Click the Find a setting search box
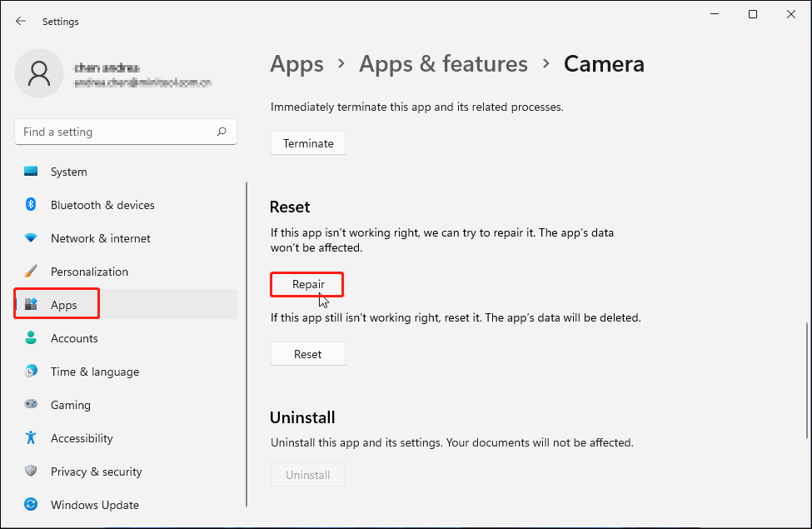Image resolution: width=812 pixels, height=529 pixels. [126, 132]
